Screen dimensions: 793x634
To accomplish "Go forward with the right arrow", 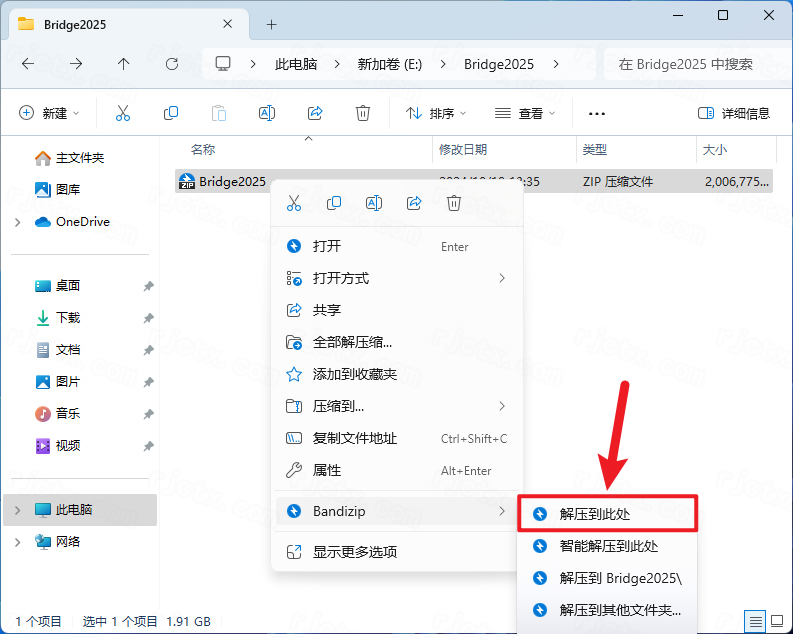I will click(x=76, y=64).
